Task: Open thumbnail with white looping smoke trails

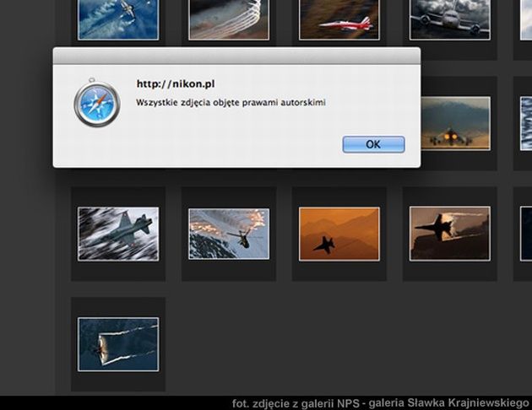Action: tap(229, 19)
